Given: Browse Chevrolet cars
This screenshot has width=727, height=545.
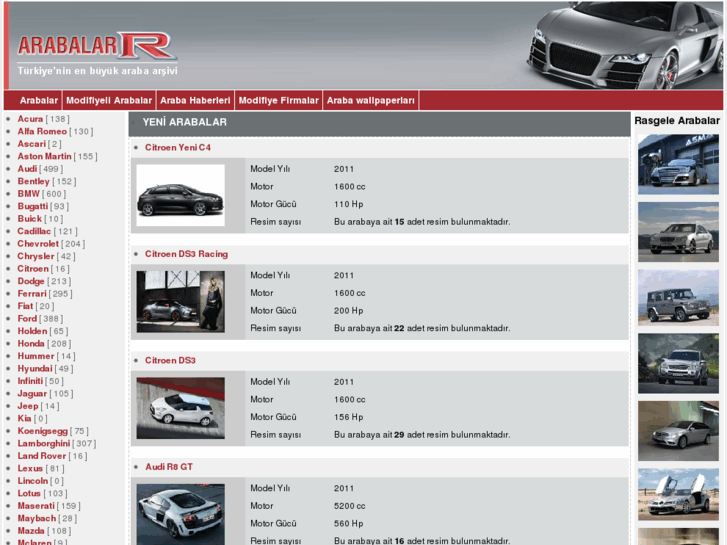Looking at the screenshot, I should (38, 244).
